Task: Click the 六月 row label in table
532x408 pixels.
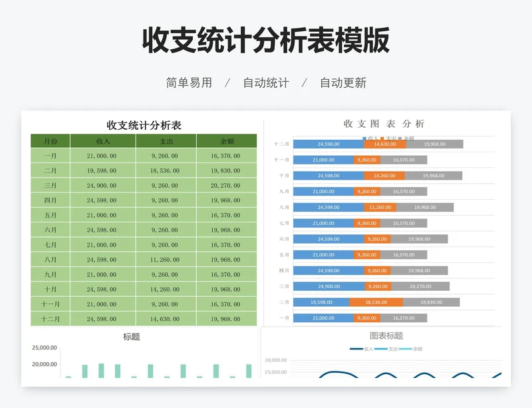Action: pyautogui.click(x=51, y=230)
